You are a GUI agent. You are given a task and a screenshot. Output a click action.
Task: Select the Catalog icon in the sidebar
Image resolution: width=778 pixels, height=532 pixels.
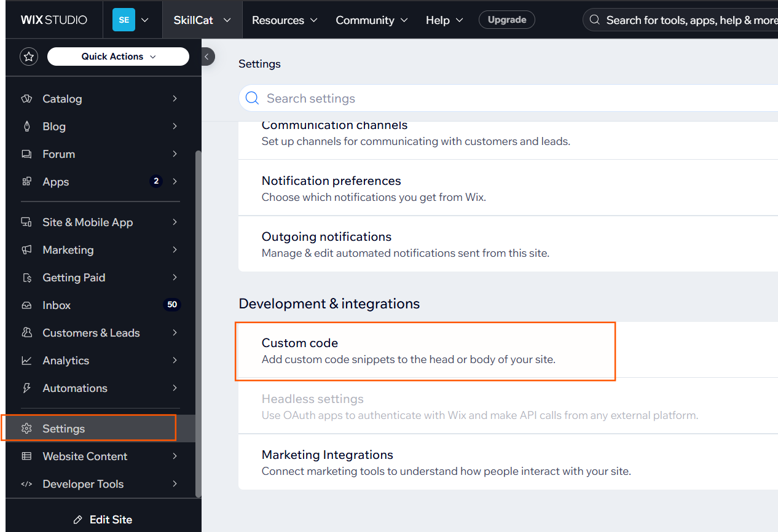26,98
